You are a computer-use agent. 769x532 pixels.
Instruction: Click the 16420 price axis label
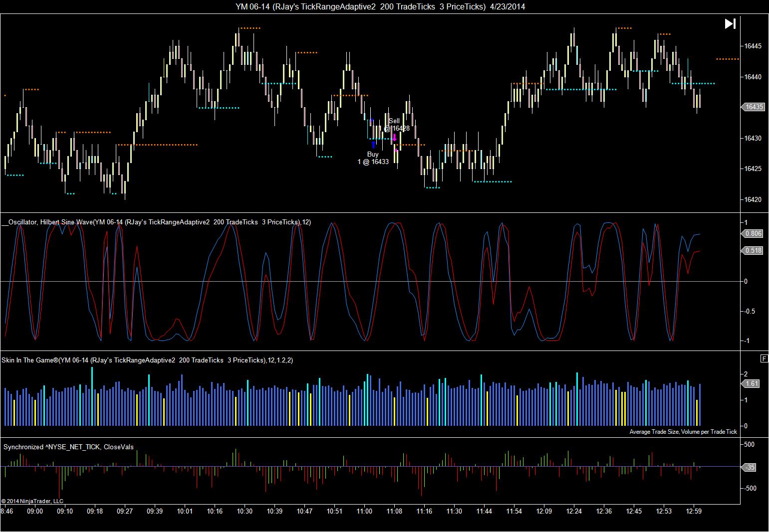click(x=753, y=199)
